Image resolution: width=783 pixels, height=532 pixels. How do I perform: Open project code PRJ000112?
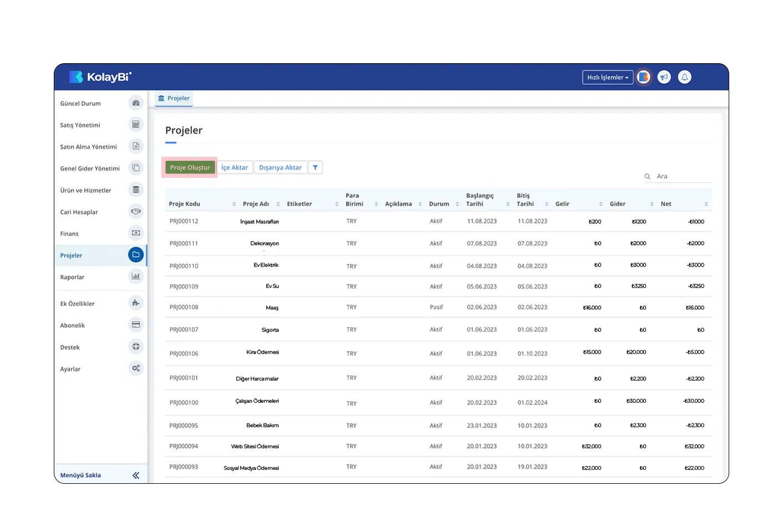184,221
